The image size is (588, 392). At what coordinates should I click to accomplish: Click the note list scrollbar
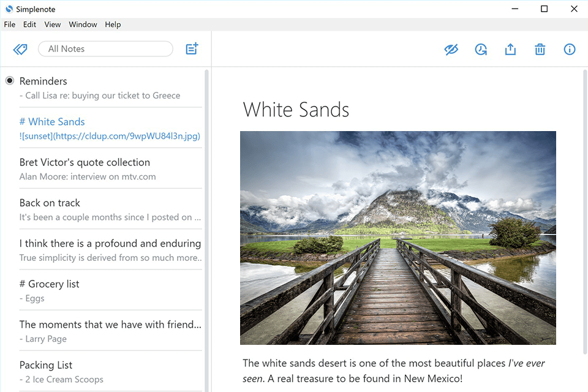point(206,231)
